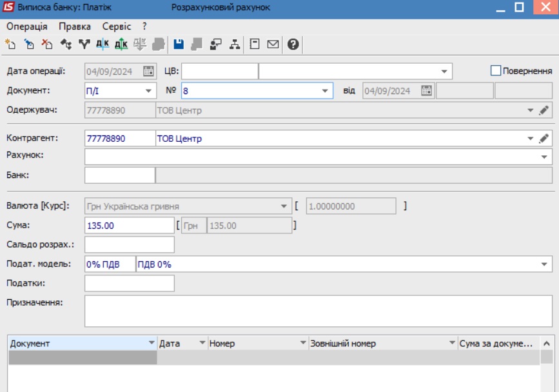Expand the Подат. модель dropdown
This screenshot has width=559, height=392.
coord(544,264)
